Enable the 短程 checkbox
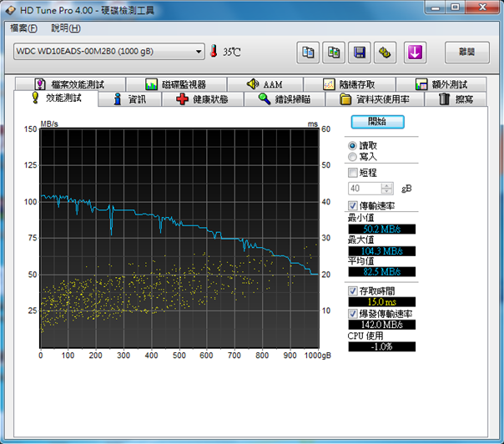 pyautogui.click(x=352, y=172)
